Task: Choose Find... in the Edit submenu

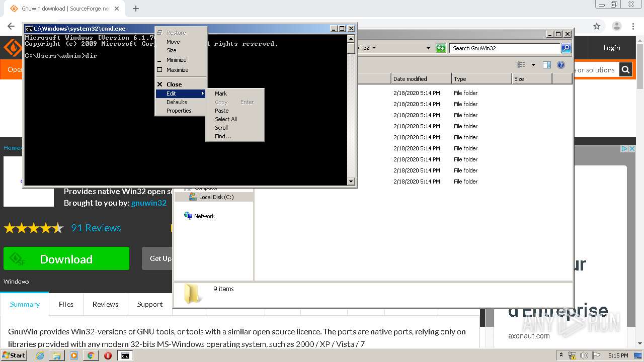Action: pyautogui.click(x=235, y=136)
